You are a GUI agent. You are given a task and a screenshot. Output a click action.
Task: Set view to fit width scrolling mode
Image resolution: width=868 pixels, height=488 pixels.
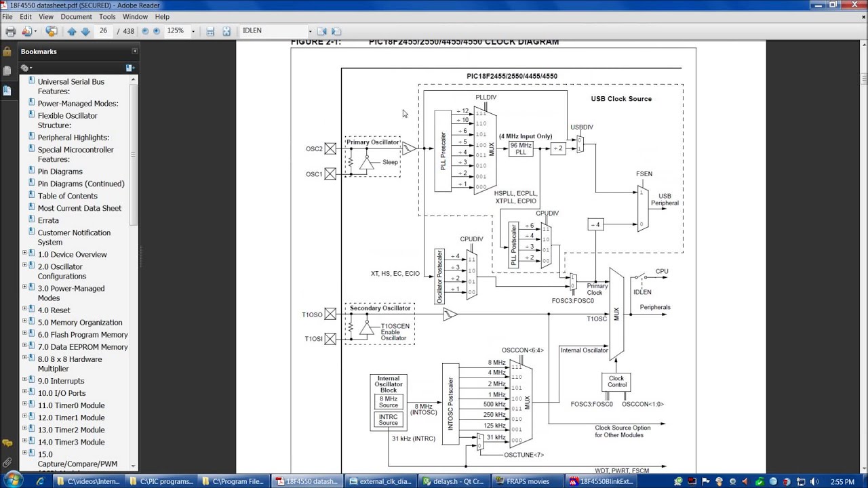(x=210, y=31)
